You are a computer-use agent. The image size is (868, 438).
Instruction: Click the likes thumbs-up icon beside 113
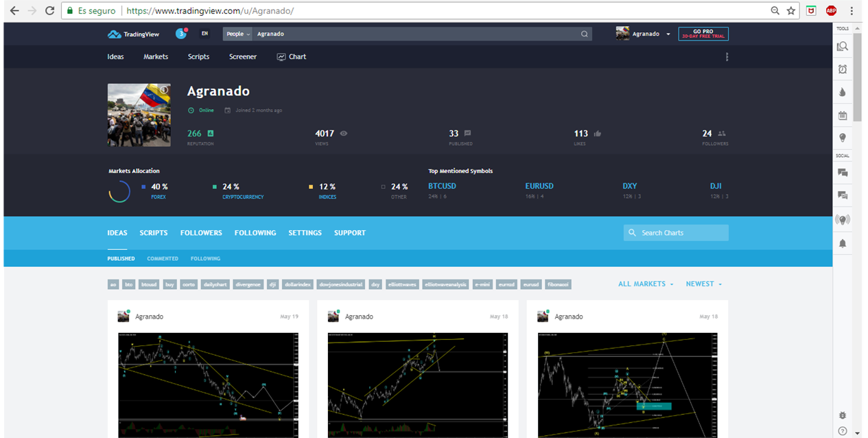(598, 133)
